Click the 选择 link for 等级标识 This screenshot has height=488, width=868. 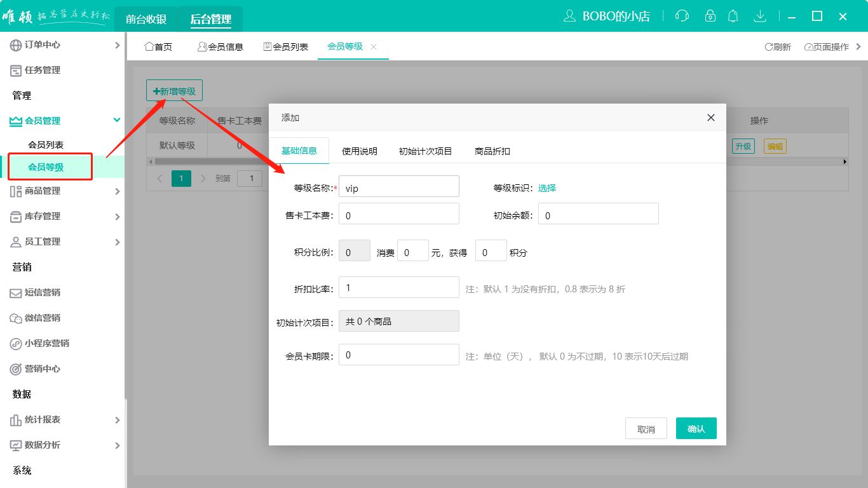click(x=547, y=188)
